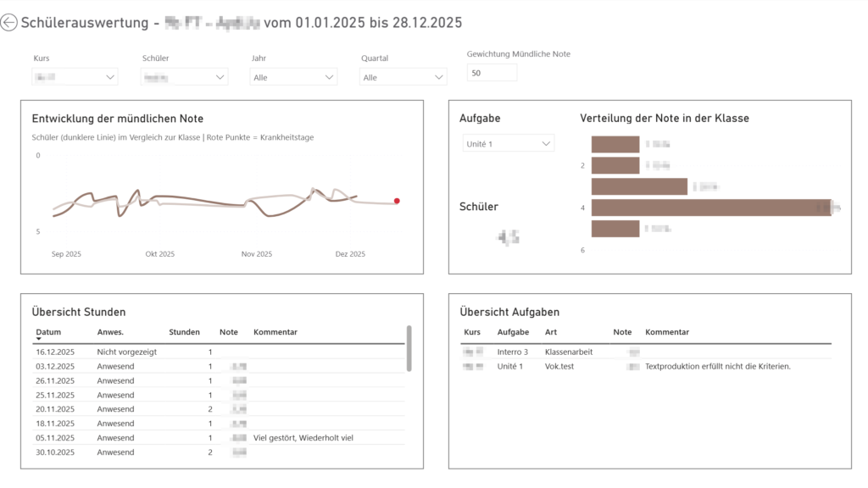Click the Stunden column header
Screen dimensions: 868x488
184,332
